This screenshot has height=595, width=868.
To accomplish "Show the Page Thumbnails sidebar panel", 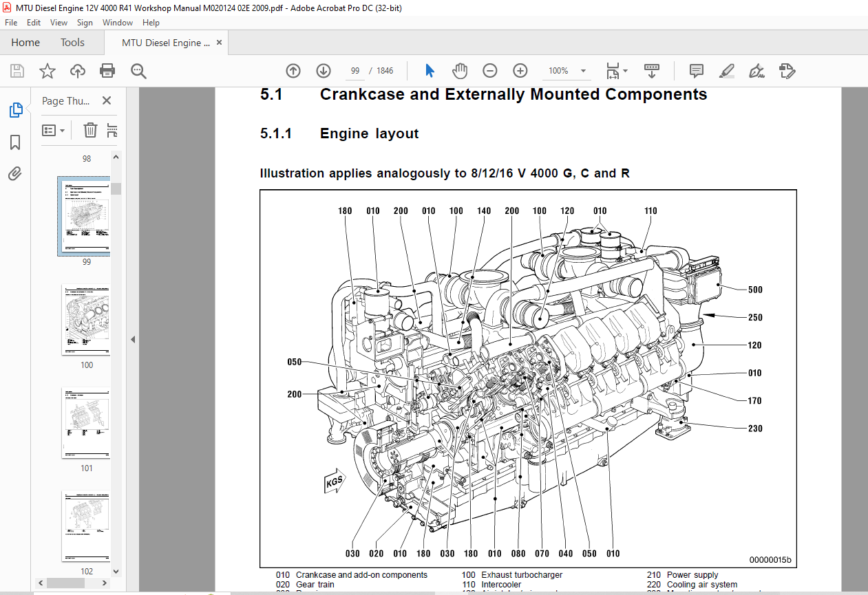I will [15, 110].
